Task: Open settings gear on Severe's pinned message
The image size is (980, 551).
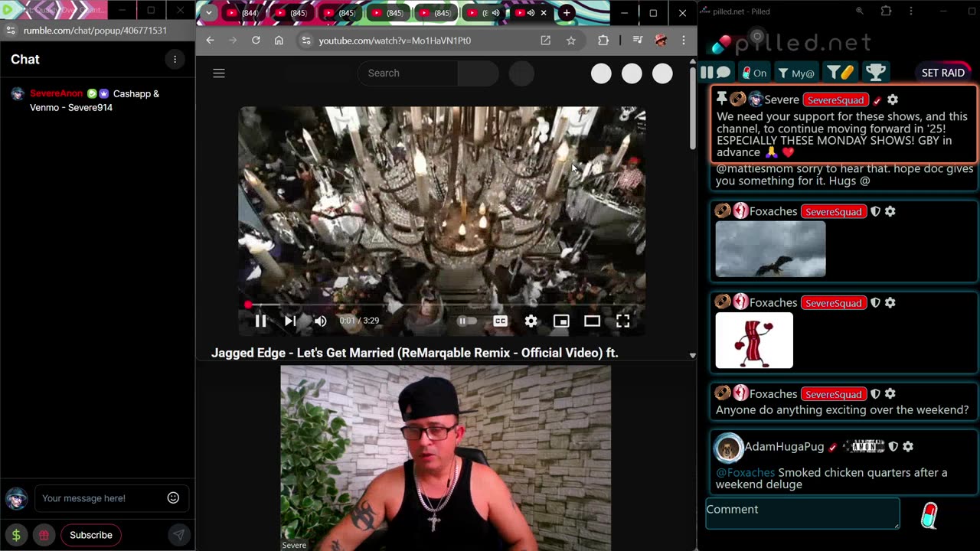Action: [x=893, y=99]
